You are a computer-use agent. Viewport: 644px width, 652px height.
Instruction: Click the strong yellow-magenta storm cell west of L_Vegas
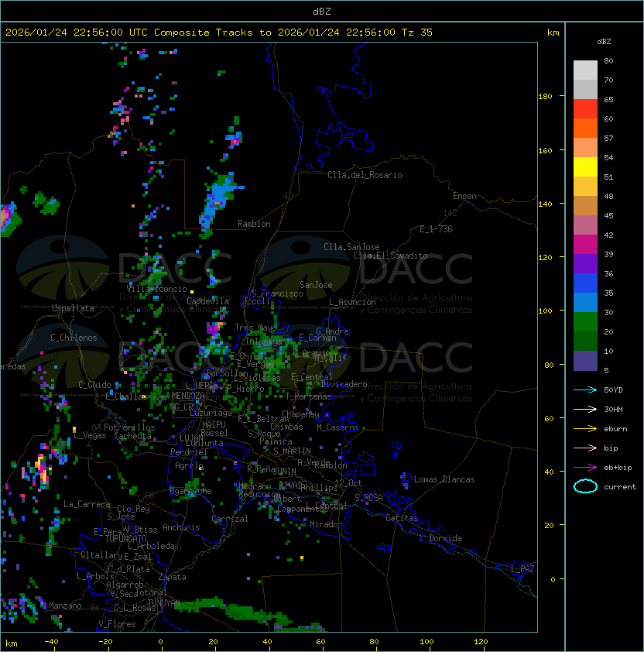coord(41,470)
